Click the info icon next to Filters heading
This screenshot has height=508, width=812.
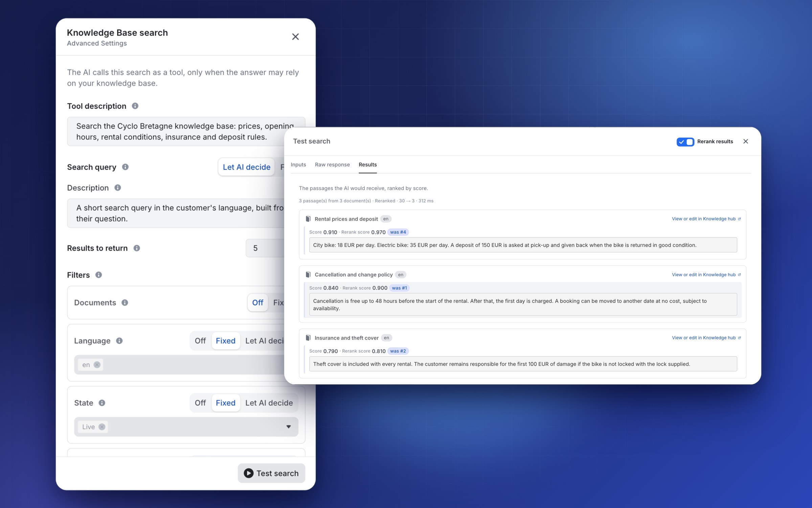[x=98, y=275]
